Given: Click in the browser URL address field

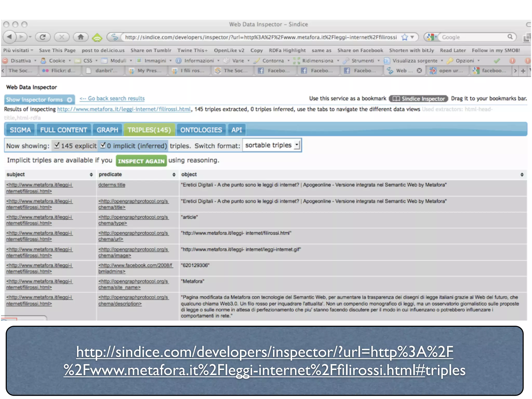Looking at the screenshot, I should coord(260,37).
